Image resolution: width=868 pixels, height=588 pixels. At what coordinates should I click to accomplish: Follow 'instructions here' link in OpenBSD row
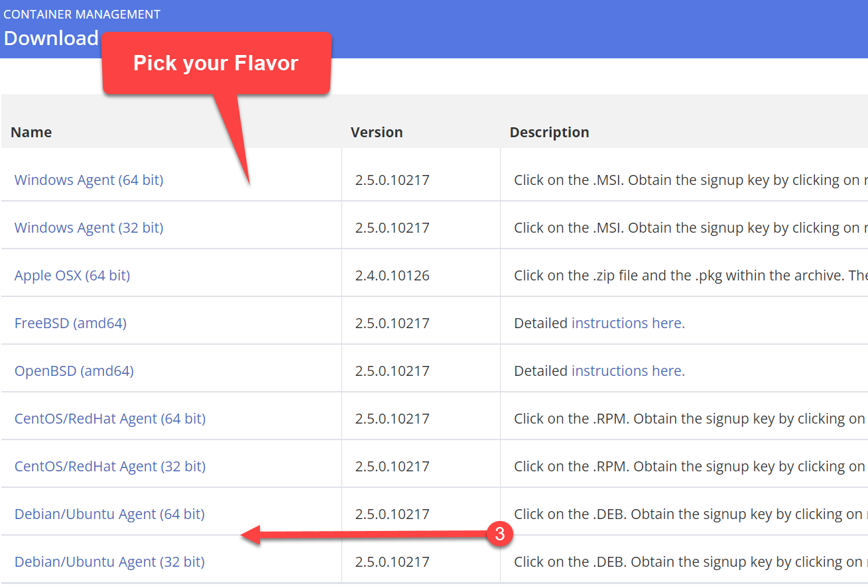point(628,371)
